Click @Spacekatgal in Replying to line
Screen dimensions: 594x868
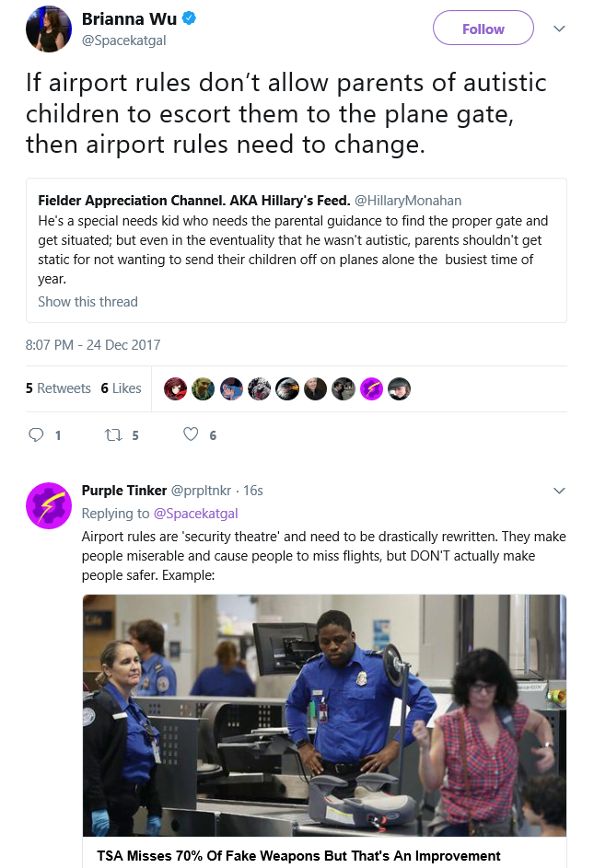coord(195,514)
